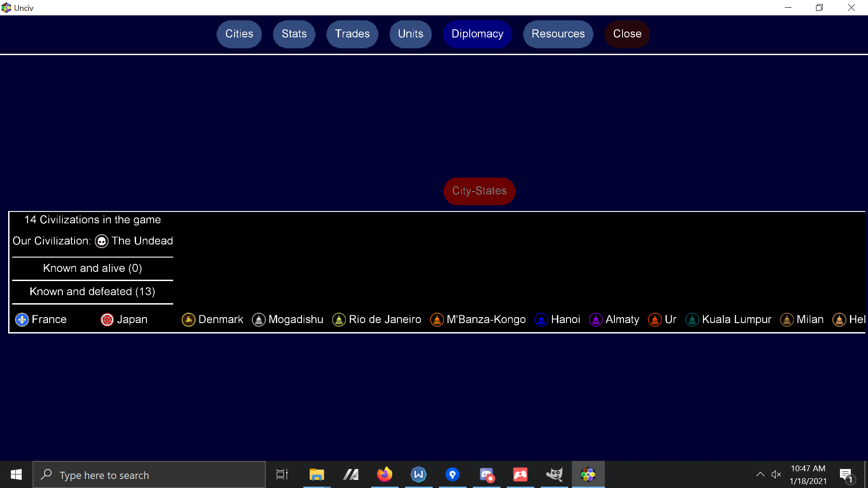Click the Rio de Janeiro city-state icon
868x488 pixels.
[339, 319]
